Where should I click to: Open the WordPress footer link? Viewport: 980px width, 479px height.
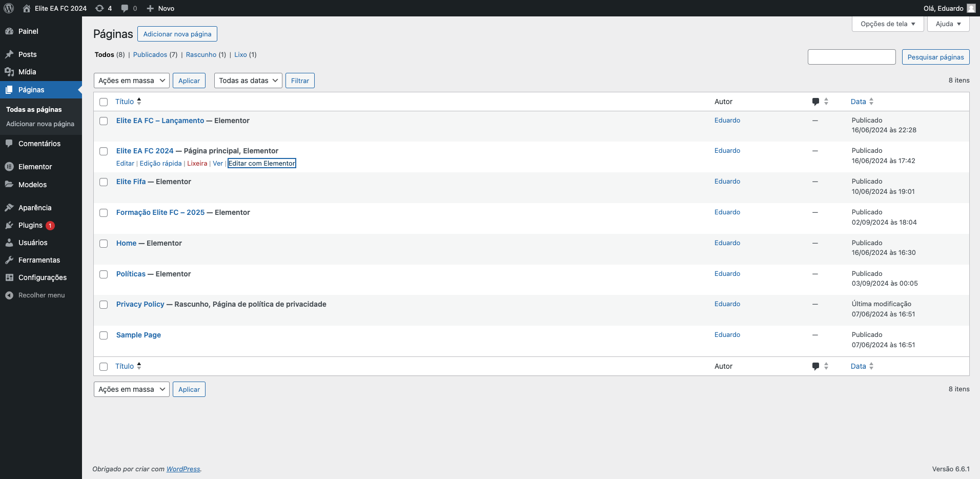(183, 469)
